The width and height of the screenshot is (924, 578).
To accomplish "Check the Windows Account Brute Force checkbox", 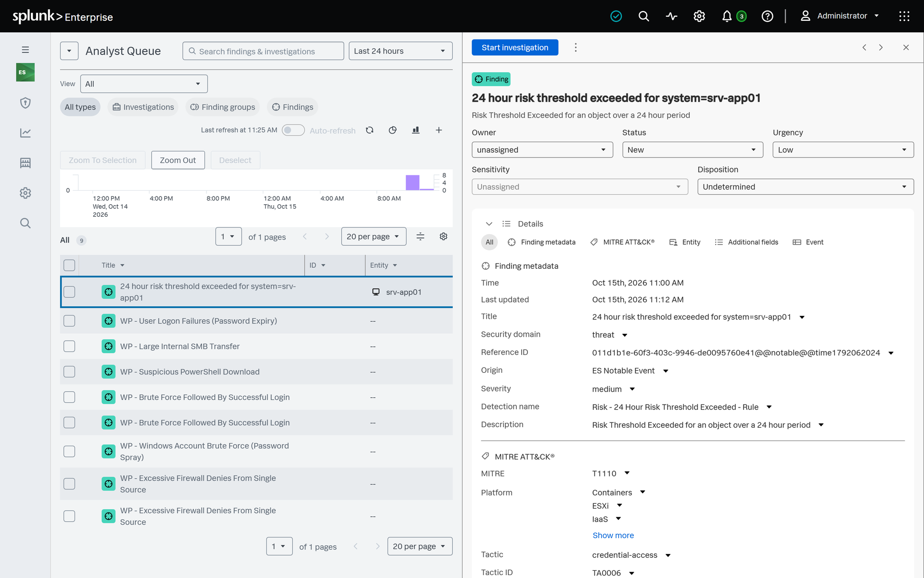I will point(69,451).
